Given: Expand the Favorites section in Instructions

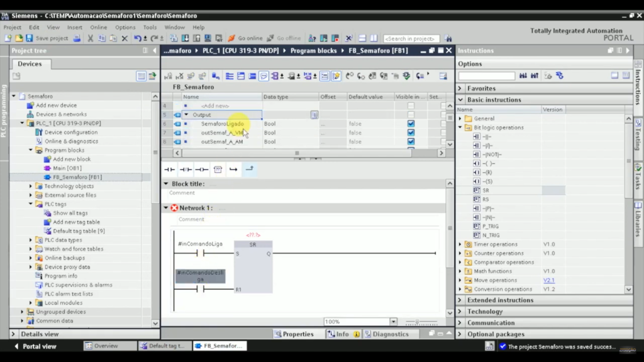Looking at the screenshot, I should 460,88.
